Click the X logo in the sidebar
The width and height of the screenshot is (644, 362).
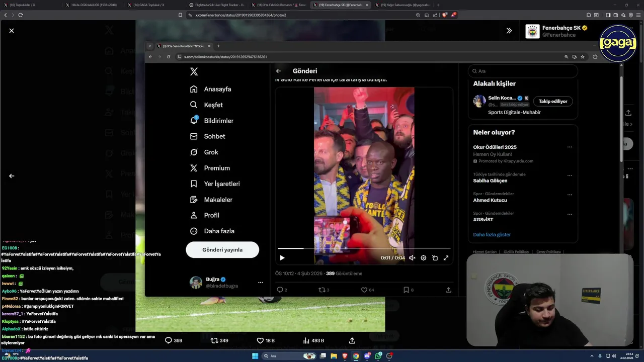[x=194, y=71]
